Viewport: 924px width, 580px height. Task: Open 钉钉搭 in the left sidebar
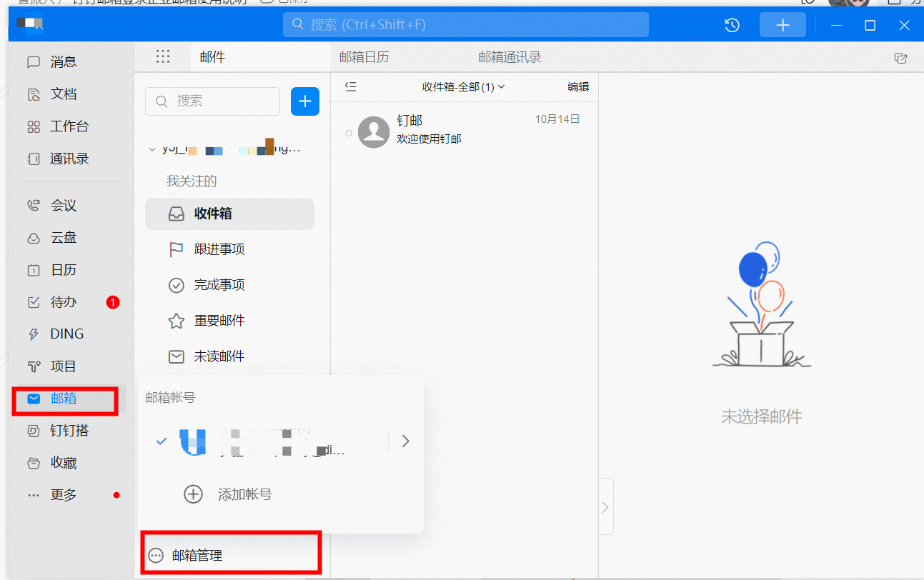(x=69, y=431)
